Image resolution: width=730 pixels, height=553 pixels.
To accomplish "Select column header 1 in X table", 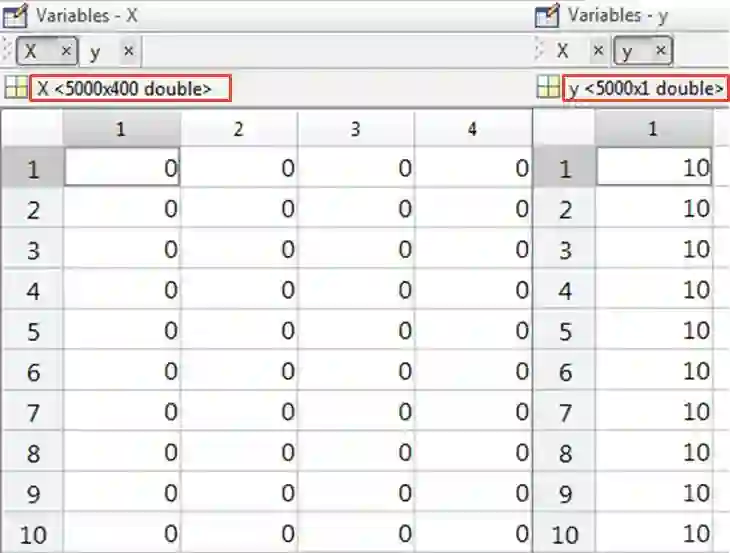I will tap(122, 128).
